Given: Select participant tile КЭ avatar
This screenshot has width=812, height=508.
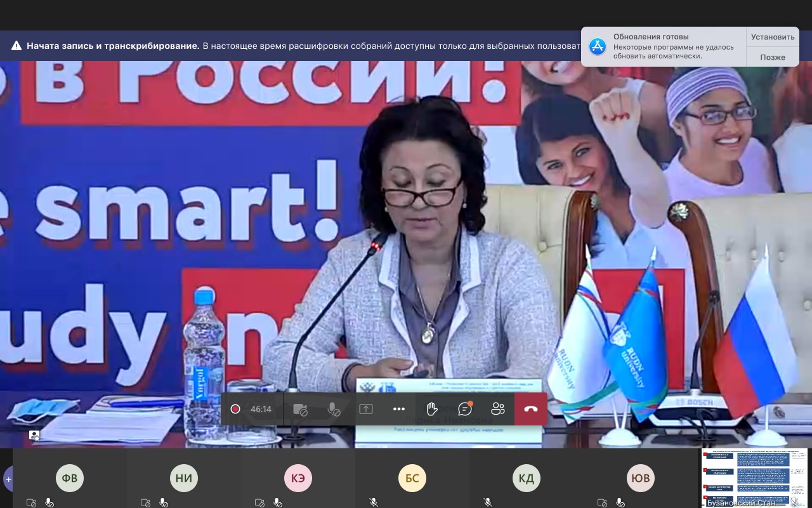Looking at the screenshot, I should (x=298, y=478).
